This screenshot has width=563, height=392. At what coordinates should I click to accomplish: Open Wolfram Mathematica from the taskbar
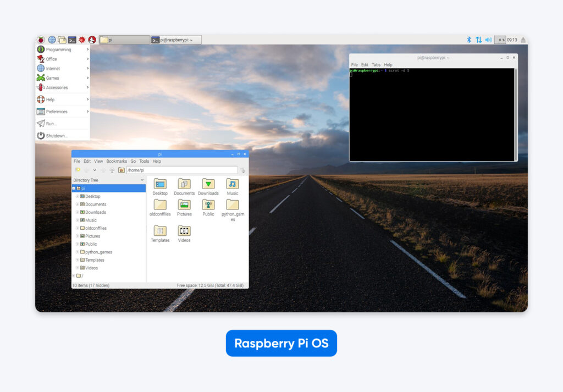click(82, 39)
